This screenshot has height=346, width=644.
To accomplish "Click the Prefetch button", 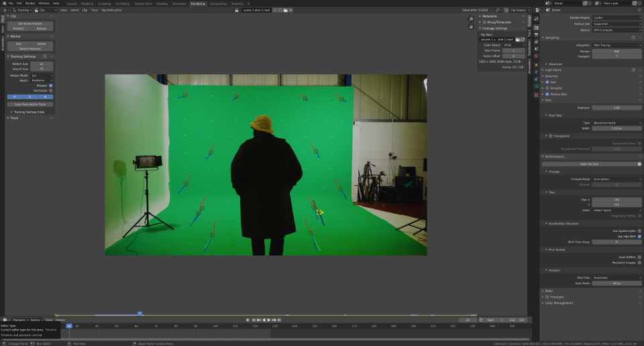I will point(19,29).
